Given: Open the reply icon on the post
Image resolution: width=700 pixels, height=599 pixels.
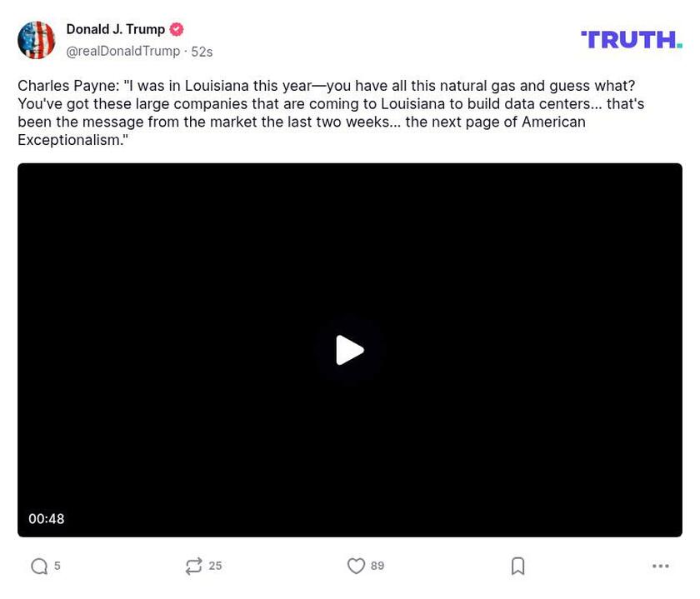Looking at the screenshot, I should 40,565.
